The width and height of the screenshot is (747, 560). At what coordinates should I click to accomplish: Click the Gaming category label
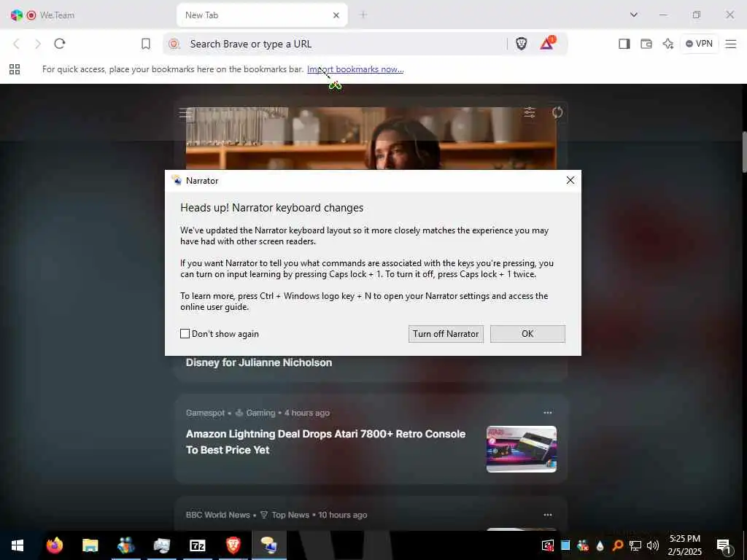click(260, 413)
